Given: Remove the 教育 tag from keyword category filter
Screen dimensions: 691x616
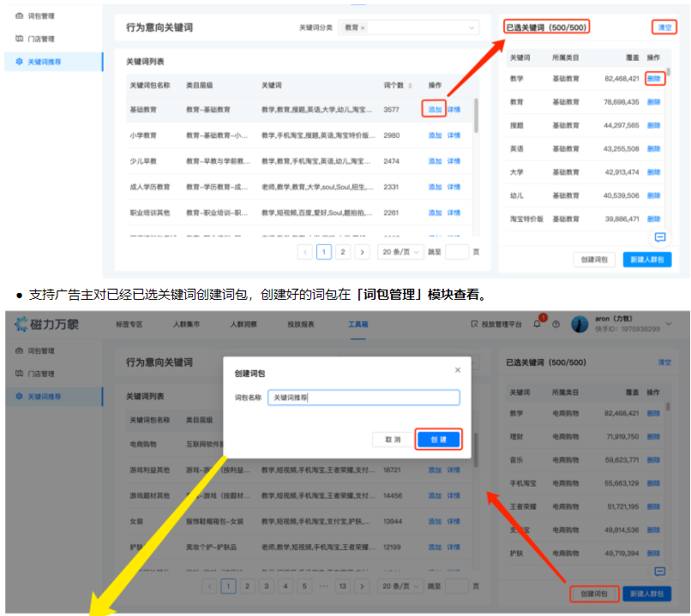Looking at the screenshot, I should pyautogui.click(x=363, y=27).
